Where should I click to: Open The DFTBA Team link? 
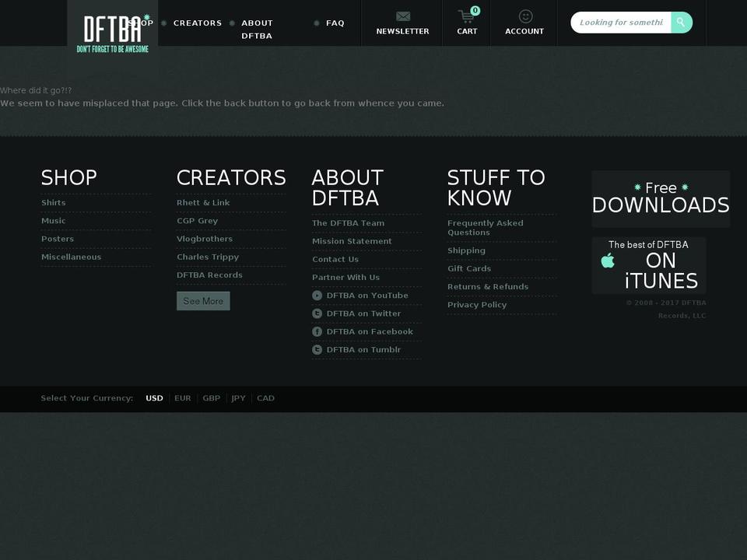pos(349,223)
